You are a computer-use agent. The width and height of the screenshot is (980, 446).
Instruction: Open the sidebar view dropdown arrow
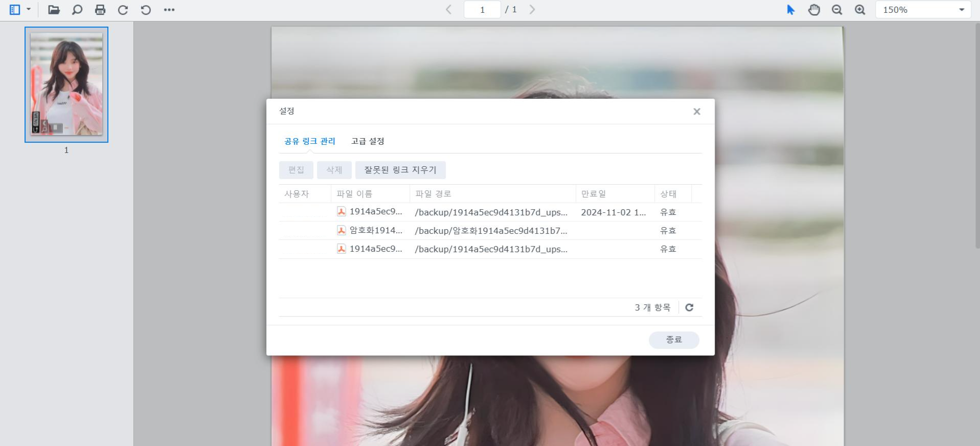click(x=29, y=10)
